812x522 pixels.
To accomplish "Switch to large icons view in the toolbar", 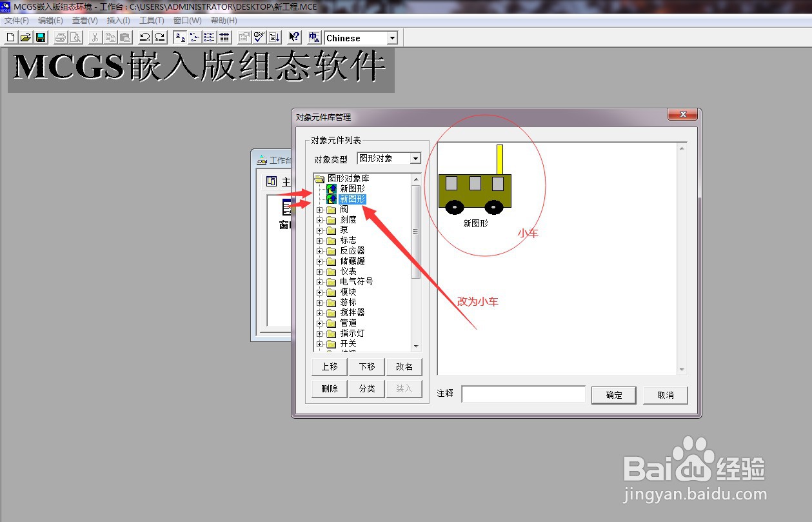I will [x=180, y=37].
